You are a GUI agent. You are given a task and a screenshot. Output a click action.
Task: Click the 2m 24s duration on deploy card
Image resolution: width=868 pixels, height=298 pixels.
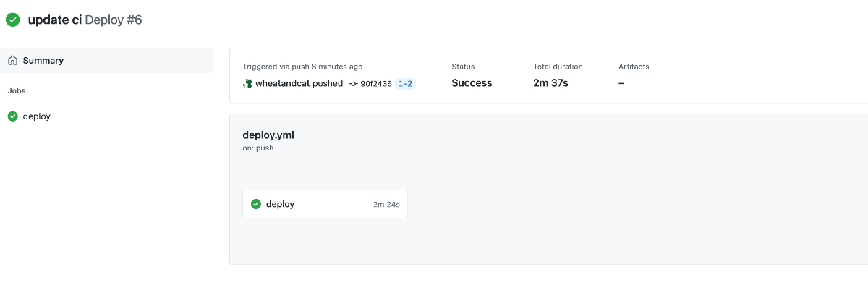point(386,205)
